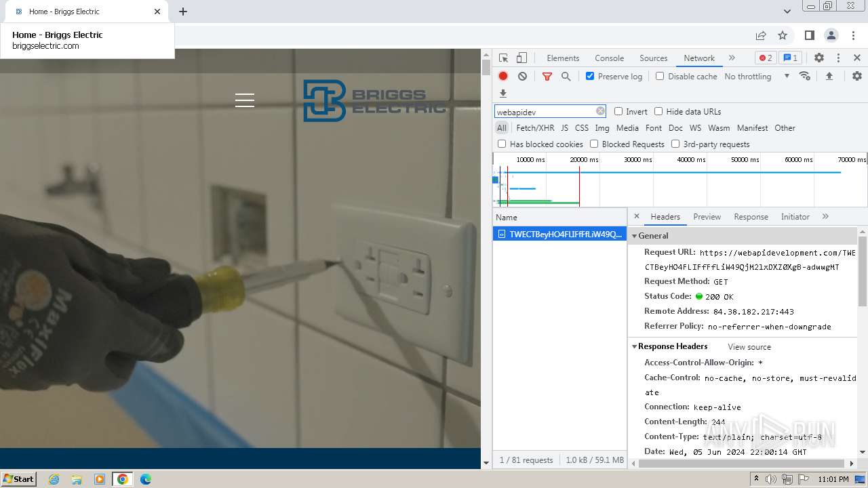Toggle the device toolbar icon
The image size is (868, 488).
pos(521,58)
